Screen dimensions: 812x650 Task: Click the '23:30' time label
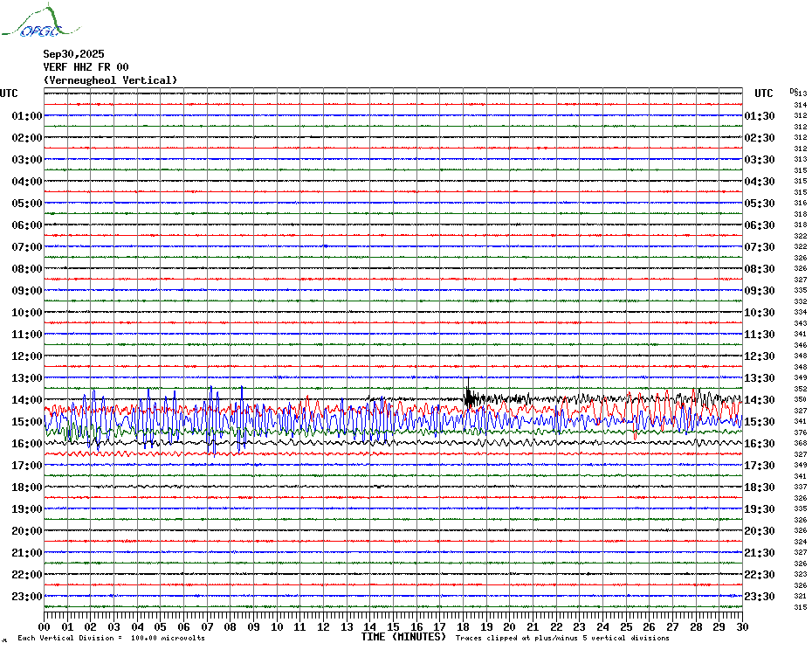pyautogui.click(x=760, y=596)
